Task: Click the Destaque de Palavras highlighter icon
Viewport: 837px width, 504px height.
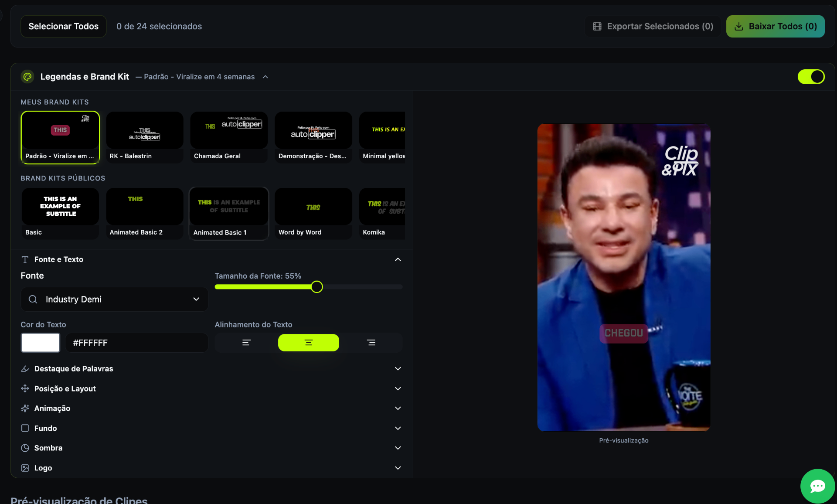Action: click(25, 369)
